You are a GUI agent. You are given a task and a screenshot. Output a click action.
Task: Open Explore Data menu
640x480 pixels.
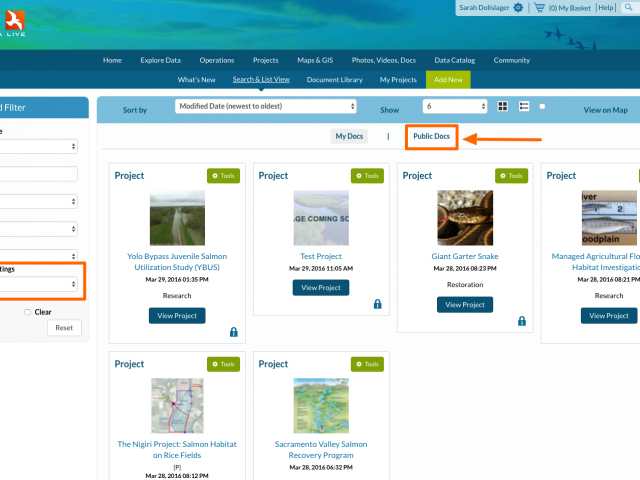[x=160, y=60]
